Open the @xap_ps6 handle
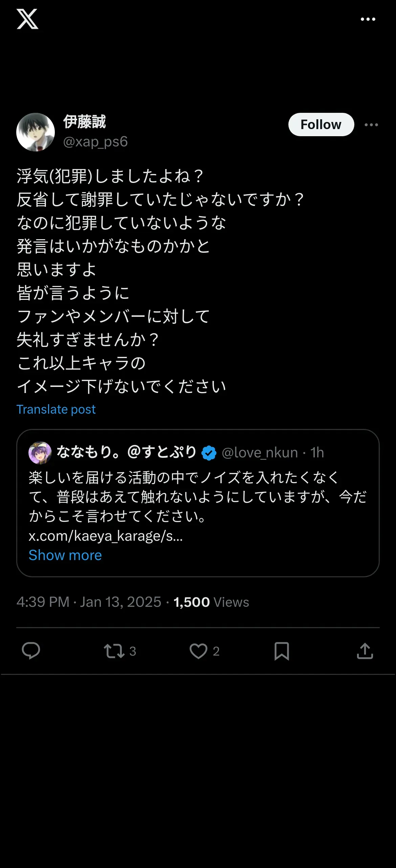396x868 pixels. pyautogui.click(x=95, y=142)
